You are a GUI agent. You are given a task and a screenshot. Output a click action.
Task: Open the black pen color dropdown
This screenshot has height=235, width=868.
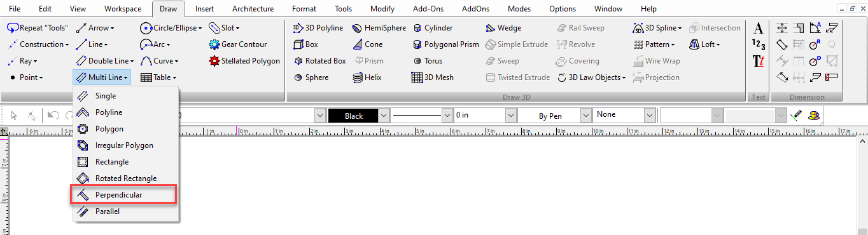[x=383, y=116]
